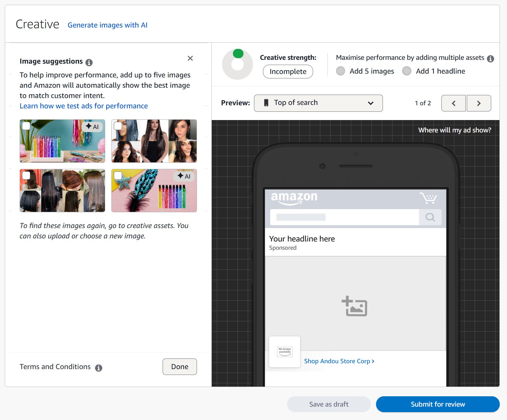Close the Image suggestions panel

190,58
